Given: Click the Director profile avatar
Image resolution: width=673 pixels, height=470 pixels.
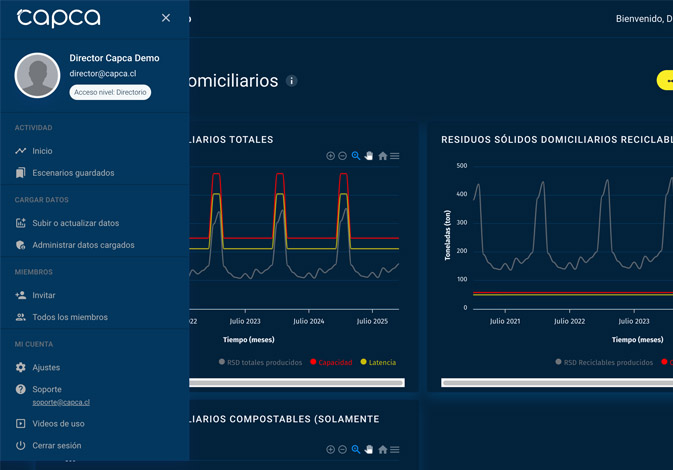Looking at the screenshot, I should [x=38, y=75].
